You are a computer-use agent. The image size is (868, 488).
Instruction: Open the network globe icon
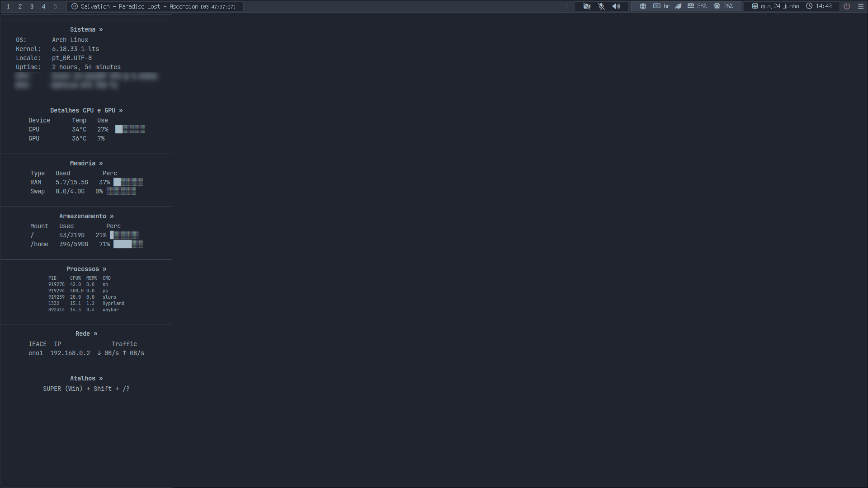click(643, 6)
